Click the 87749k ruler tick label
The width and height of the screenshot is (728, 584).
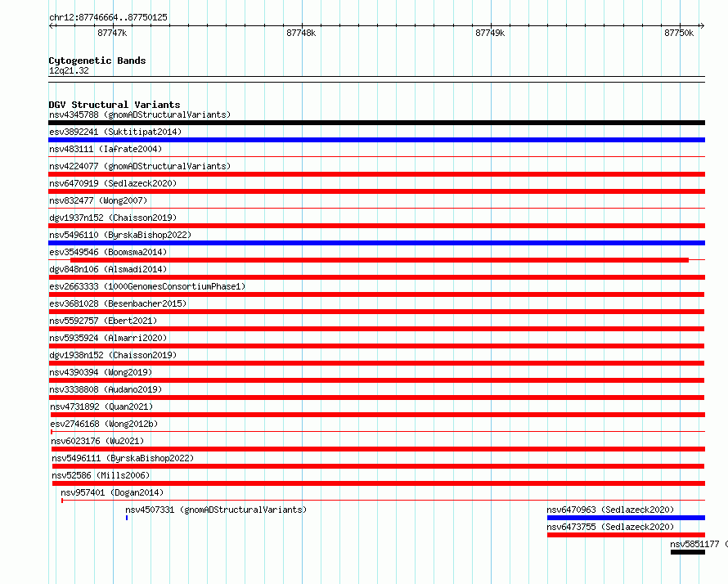(x=490, y=33)
